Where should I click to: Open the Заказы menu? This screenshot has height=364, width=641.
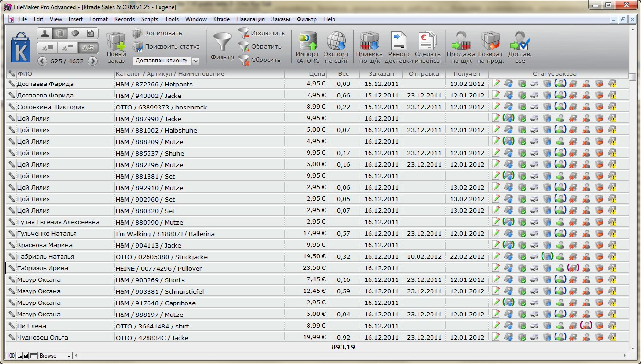click(281, 19)
